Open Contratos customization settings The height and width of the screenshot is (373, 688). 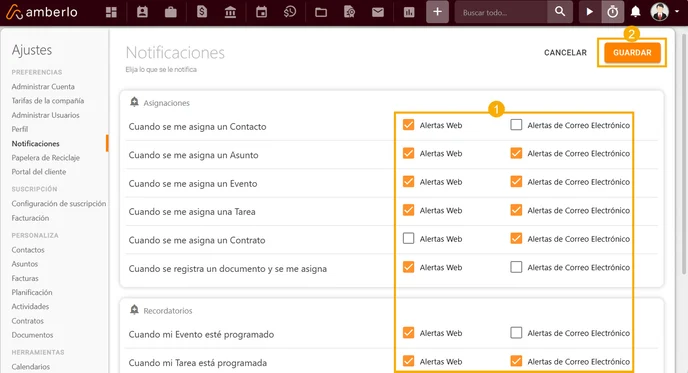(28, 321)
